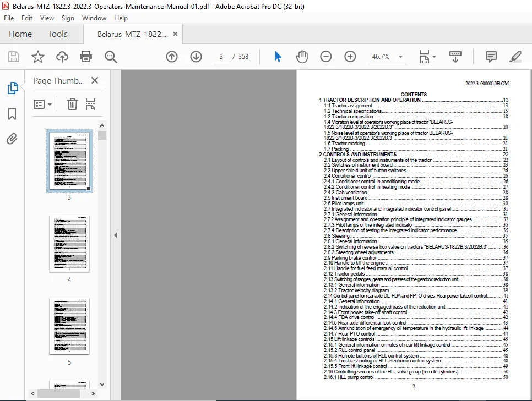Print the document with the printer icon
The image size is (532, 401).
click(x=86, y=57)
